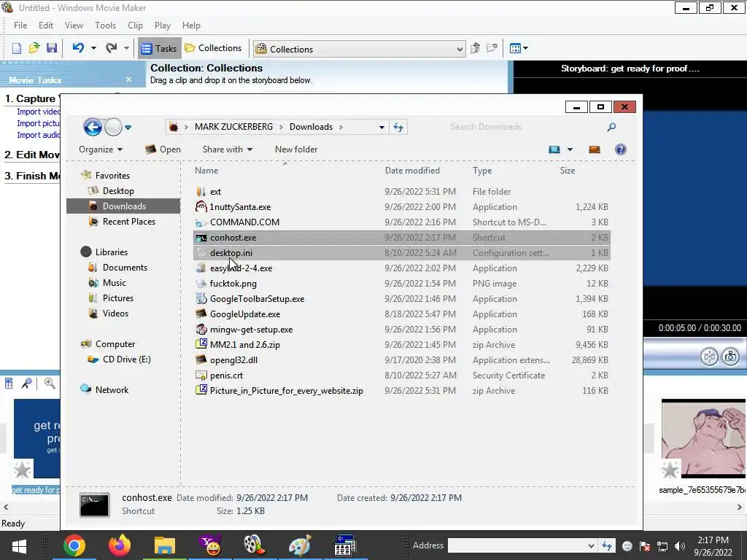The image size is (747, 560).
Task: Select Network in the navigation pane
Action: click(112, 390)
